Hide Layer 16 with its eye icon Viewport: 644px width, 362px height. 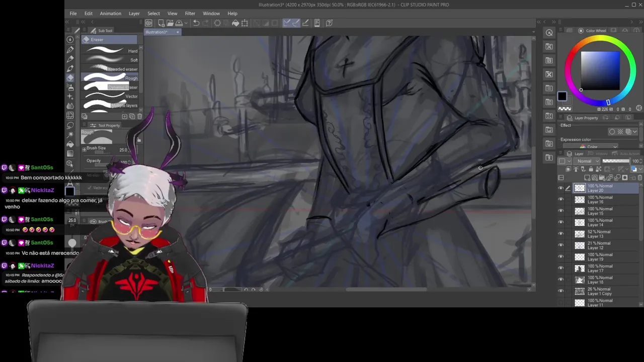click(561, 200)
